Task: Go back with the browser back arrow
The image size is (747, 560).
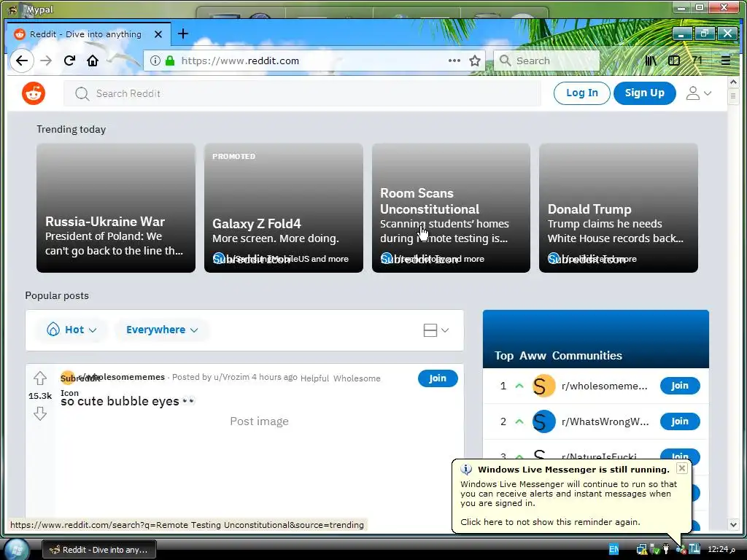Action: tap(22, 61)
